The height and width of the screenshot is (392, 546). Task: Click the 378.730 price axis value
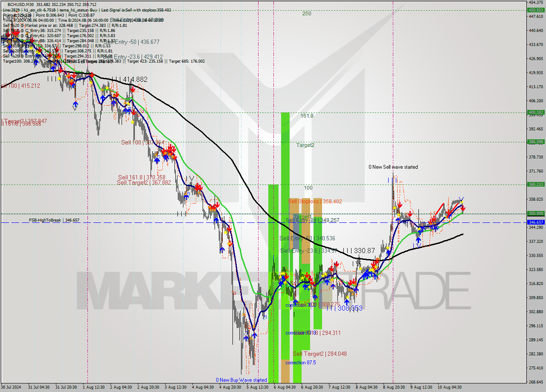(536, 157)
